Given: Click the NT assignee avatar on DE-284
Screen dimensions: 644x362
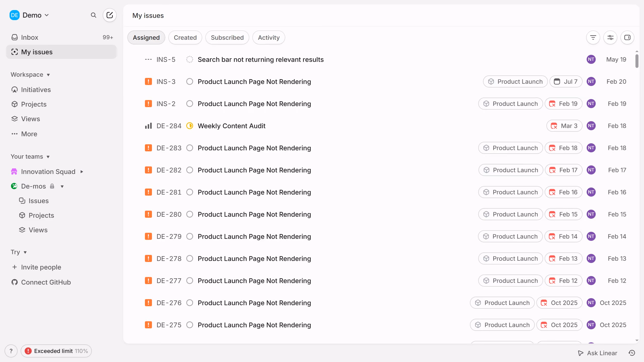Looking at the screenshot, I should click(x=591, y=126).
